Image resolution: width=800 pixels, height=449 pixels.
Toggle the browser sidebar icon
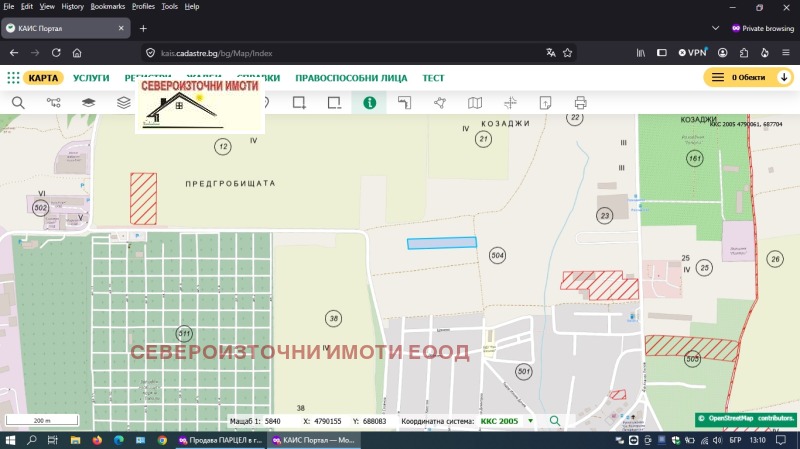662,53
